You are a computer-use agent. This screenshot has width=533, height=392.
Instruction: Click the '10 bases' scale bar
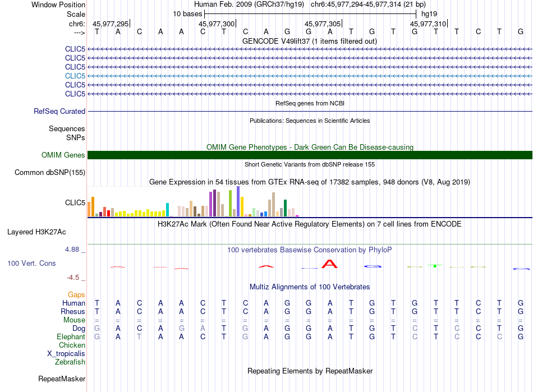(x=310, y=13)
